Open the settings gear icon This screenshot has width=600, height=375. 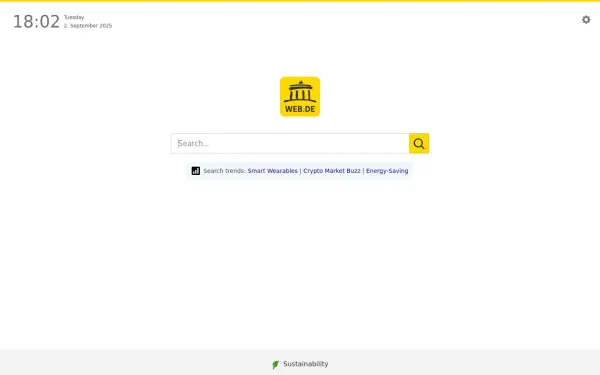[586, 20]
